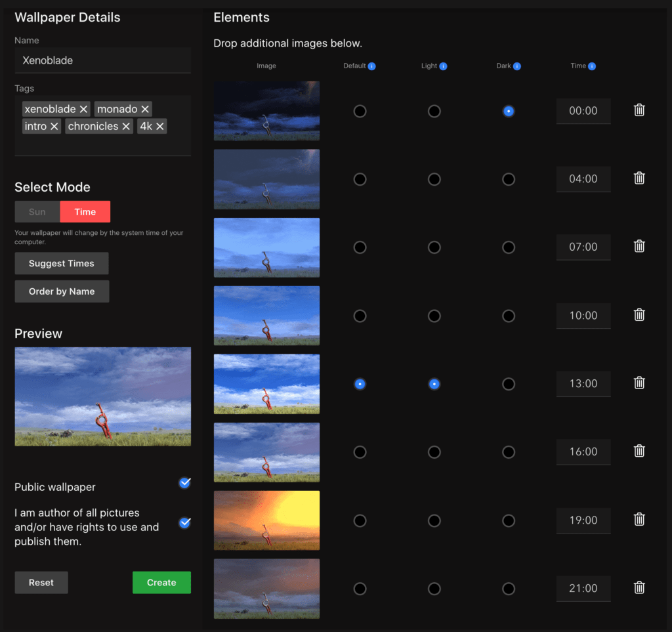
Task: Edit the wallpaper Name field
Action: pyautogui.click(x=103, y=60)
